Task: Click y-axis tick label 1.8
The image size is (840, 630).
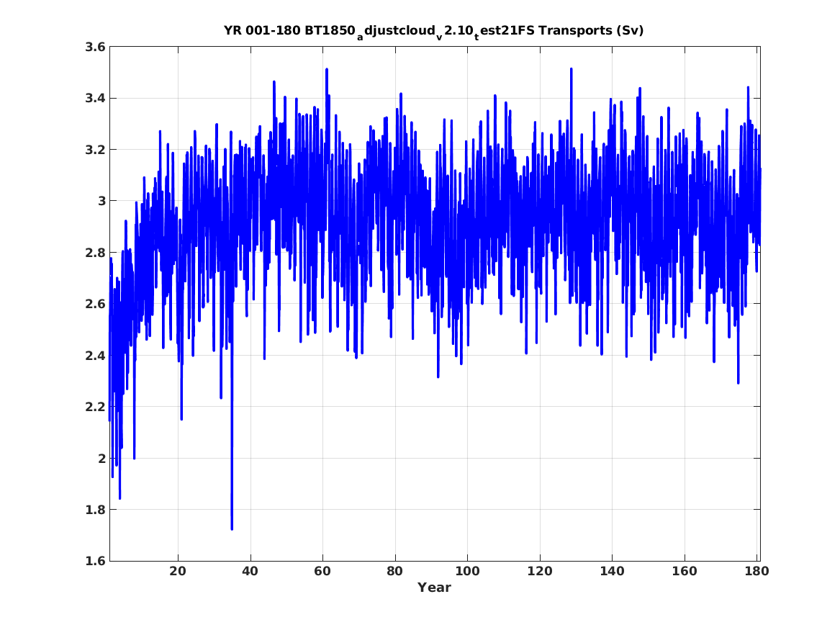Action: click(95, 510)
